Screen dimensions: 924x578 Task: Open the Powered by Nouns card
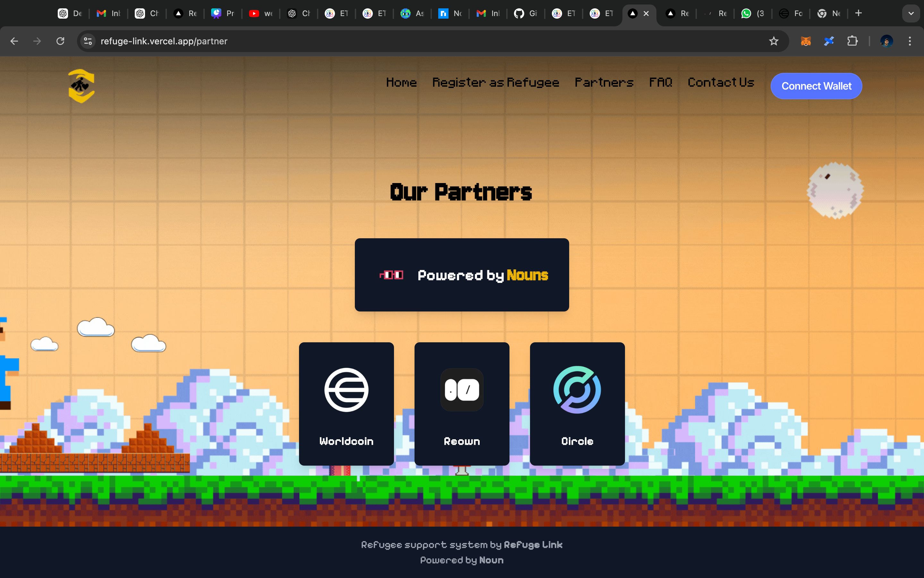tap(462, 275)
